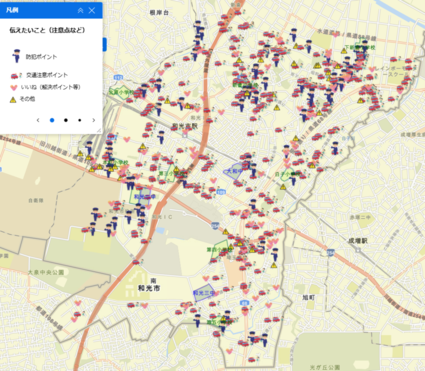Click the red car icon in legend
Viewport: 425px width, 371px height.
pos(16,76)
